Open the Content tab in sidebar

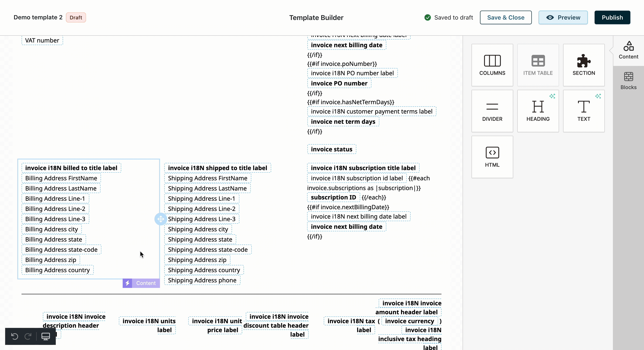pos(628,50)
